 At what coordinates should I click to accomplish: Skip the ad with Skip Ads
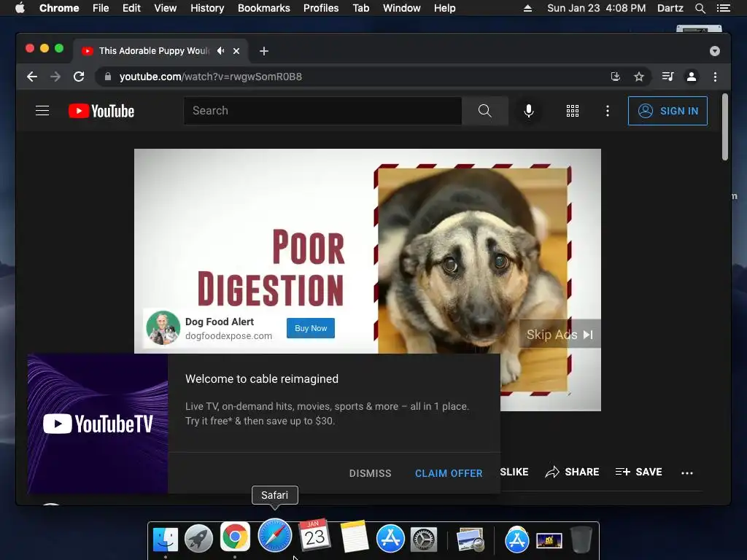560,334
